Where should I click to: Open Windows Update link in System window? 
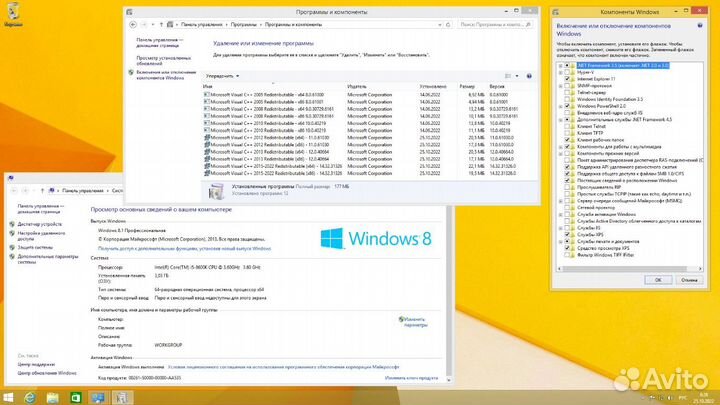click(x=47, y=373)
